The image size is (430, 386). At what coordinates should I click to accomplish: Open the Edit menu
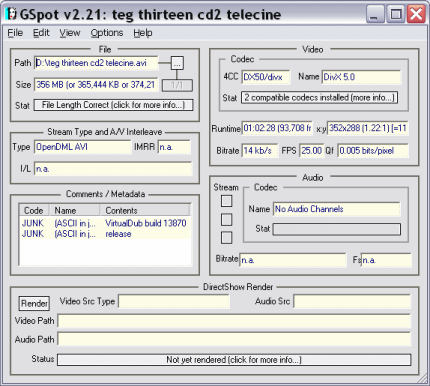click(x=41, y=33)
